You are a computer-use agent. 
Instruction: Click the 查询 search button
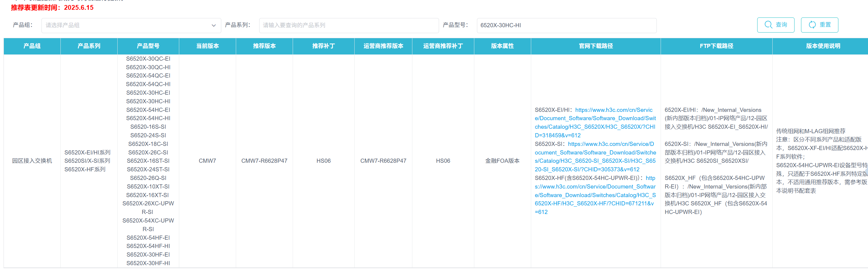coord(775,25)
